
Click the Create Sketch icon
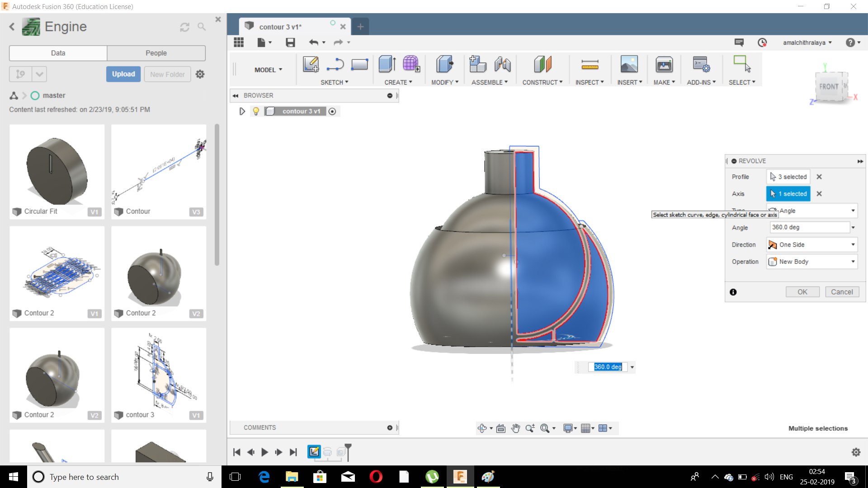tap(311, 65)
